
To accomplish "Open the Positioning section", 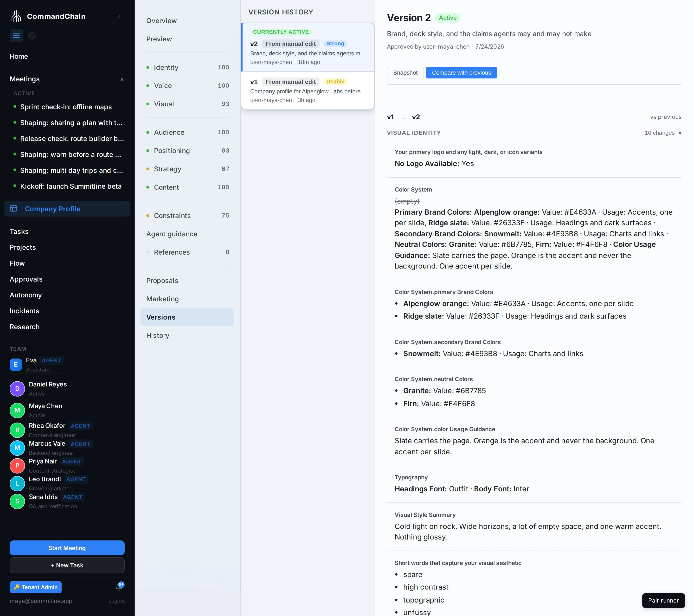I will [x=187, y=151].
